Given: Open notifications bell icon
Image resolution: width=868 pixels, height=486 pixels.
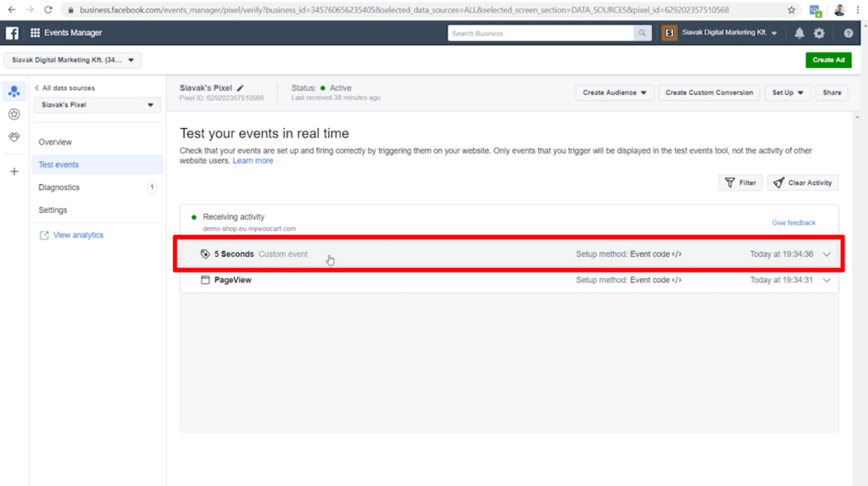Looking at the screenshot, I should [x=799, y=33].
